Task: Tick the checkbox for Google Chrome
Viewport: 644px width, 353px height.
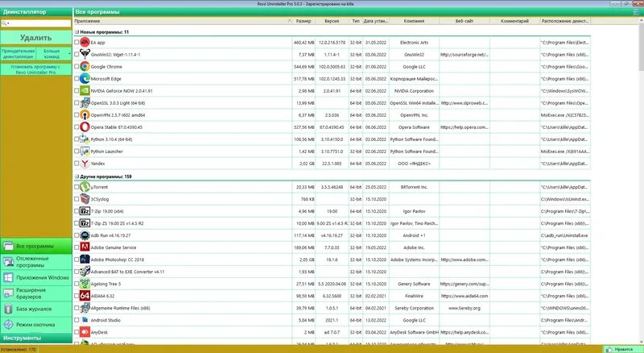Action: tap(76, 66)
